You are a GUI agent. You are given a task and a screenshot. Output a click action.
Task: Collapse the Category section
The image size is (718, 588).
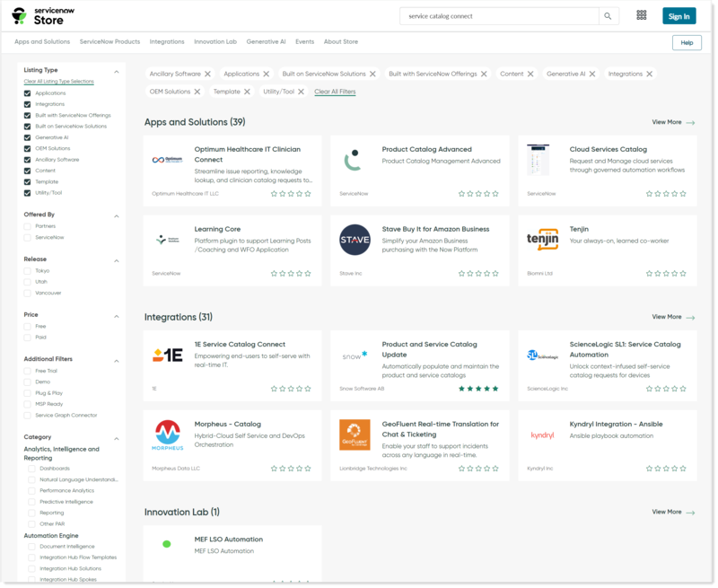coord(117,440)
